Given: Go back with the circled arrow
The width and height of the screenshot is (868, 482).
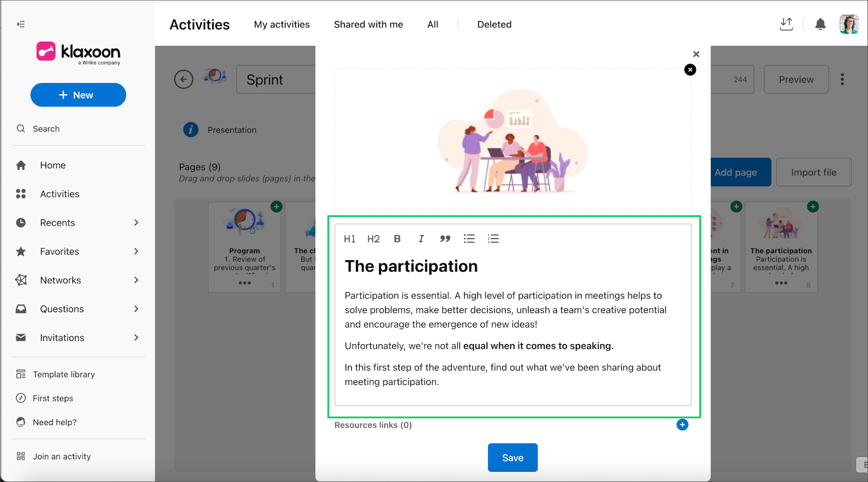Looking at the screenshot, I should [184, 79].
